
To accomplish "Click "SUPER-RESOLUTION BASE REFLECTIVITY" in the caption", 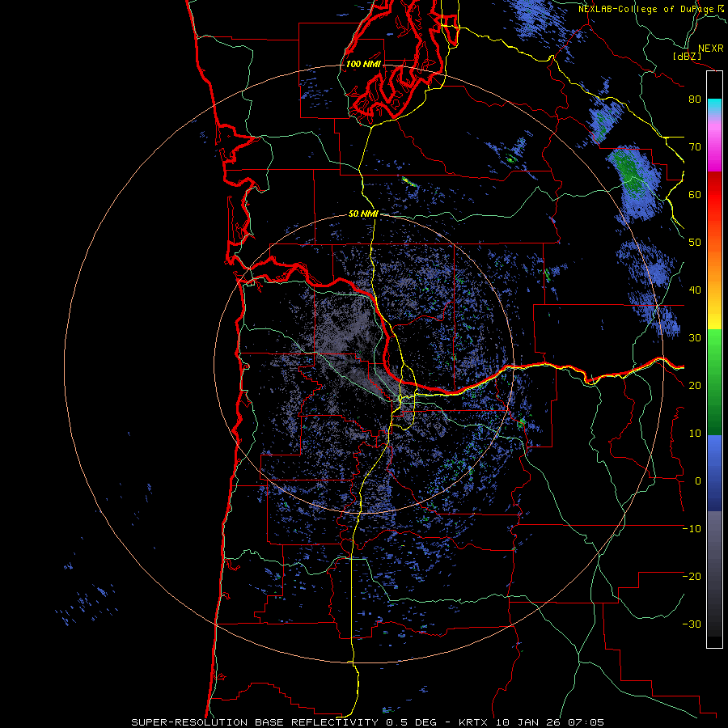I will pos(255,722).
